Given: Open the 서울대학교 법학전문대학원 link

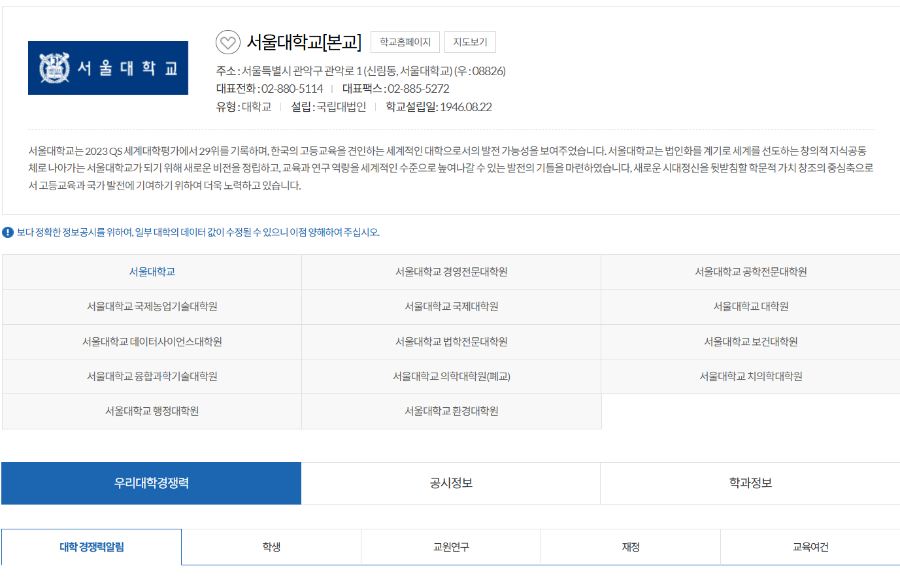Looking at the screenshot, I should tap(450, 340).
